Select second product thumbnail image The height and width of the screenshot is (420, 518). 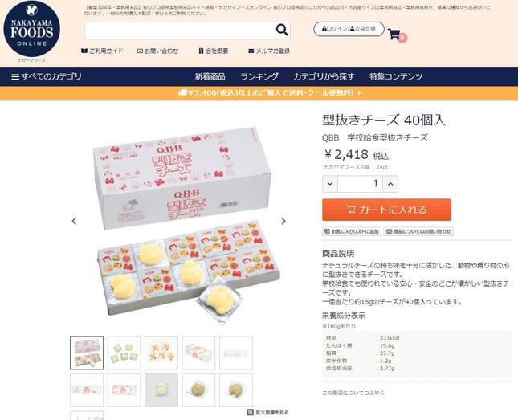click(124, 353)
